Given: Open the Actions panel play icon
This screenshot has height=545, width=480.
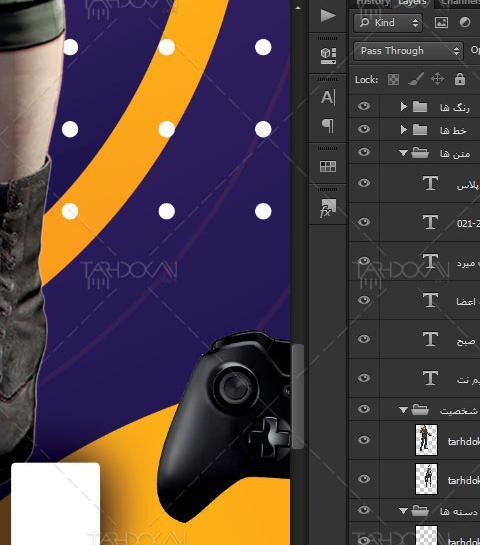Looking at the screenshot, I should [327, 16].
